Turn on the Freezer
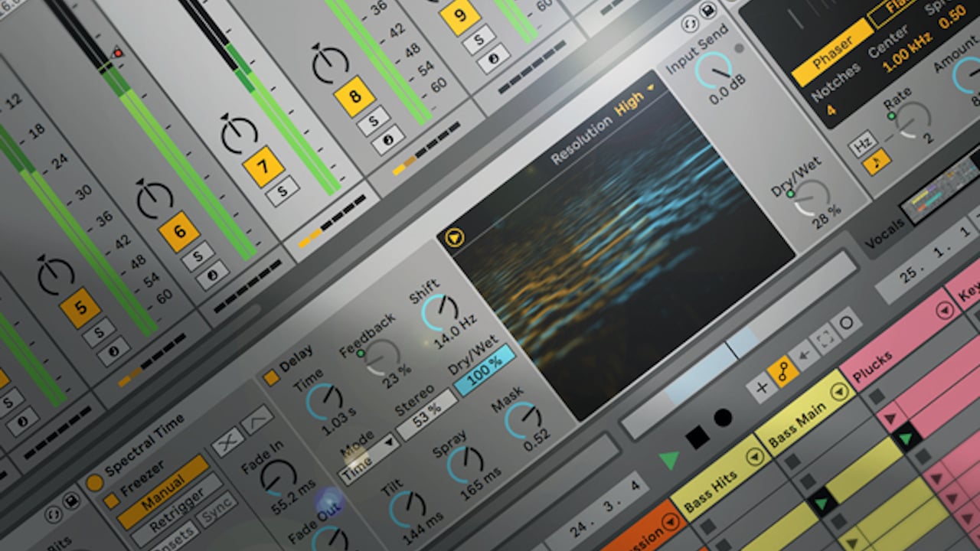Viewport: 980px width, 551px height. tap(112, 501)
